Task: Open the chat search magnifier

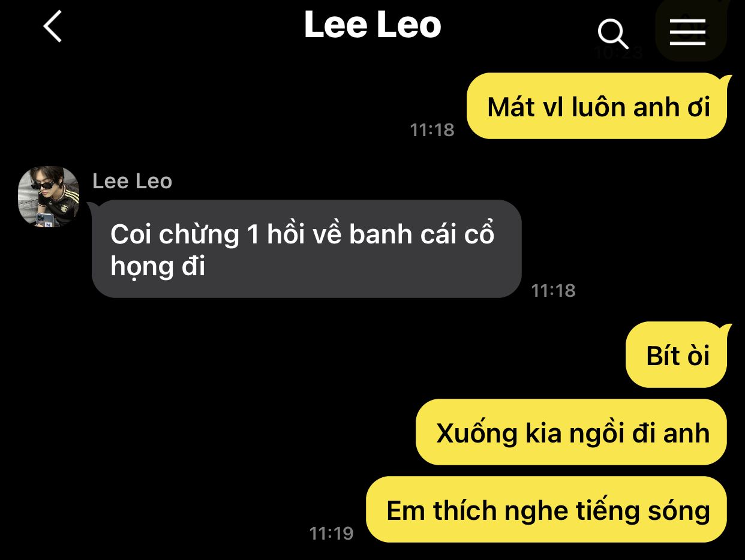Action: (613, 34)
